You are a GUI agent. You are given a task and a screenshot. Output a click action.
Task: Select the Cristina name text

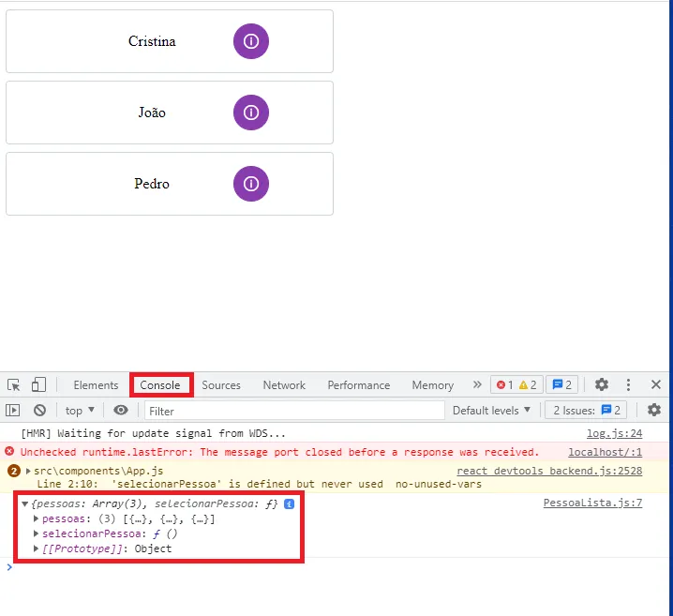[x=152, y=41]
